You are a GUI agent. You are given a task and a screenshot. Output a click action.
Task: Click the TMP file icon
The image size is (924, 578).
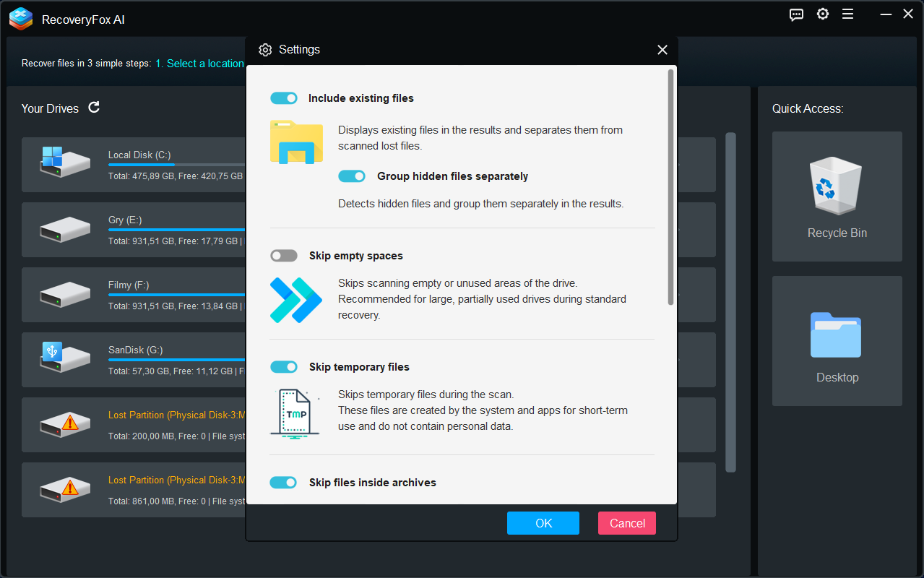pyautogui.click(x=295, y=413)
